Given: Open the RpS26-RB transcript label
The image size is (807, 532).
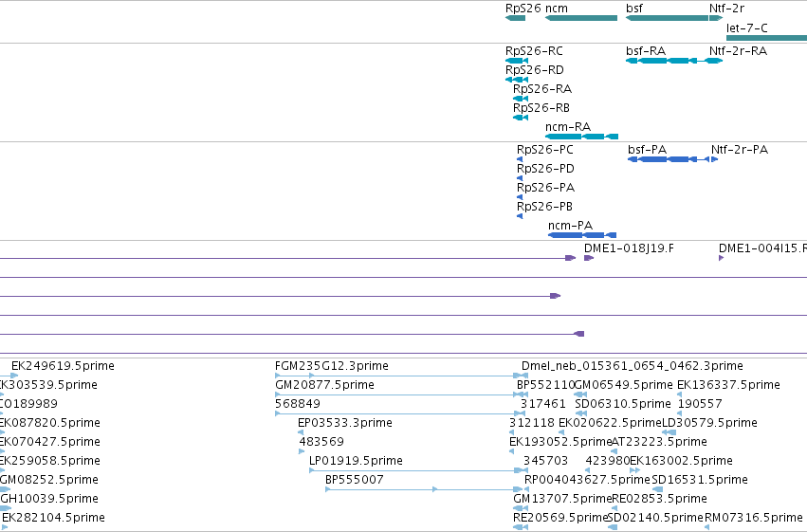Looking at the screenshot, I should point(541,108).
